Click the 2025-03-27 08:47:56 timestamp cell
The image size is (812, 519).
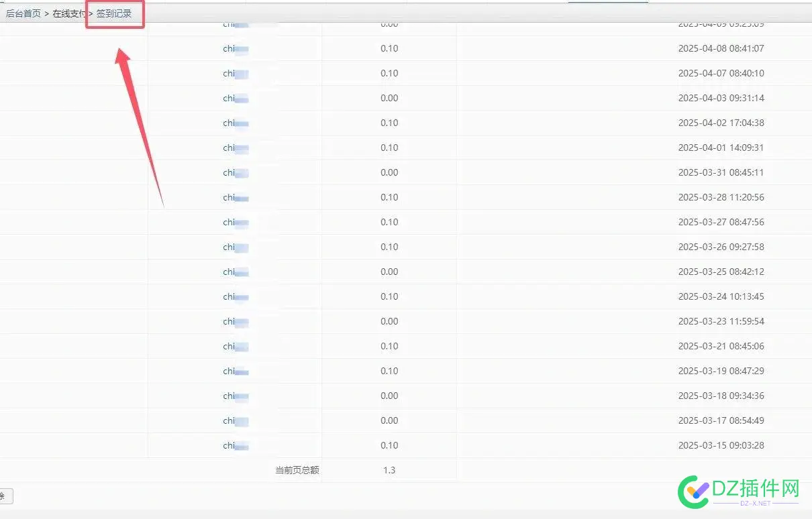721,222
